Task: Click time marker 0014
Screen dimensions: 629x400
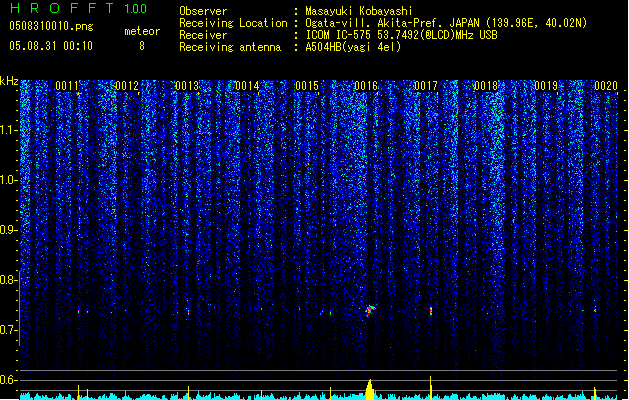Action: click(x=247, y=86)
